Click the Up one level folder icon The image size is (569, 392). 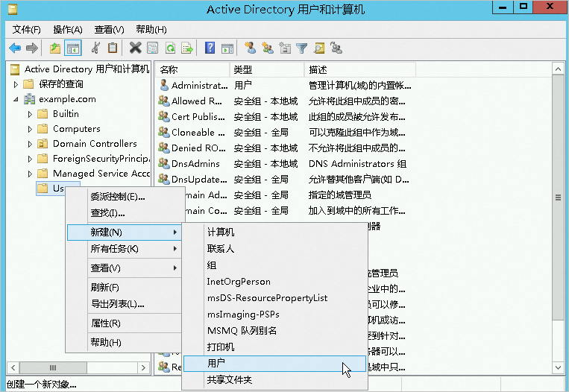click(54, 48)
